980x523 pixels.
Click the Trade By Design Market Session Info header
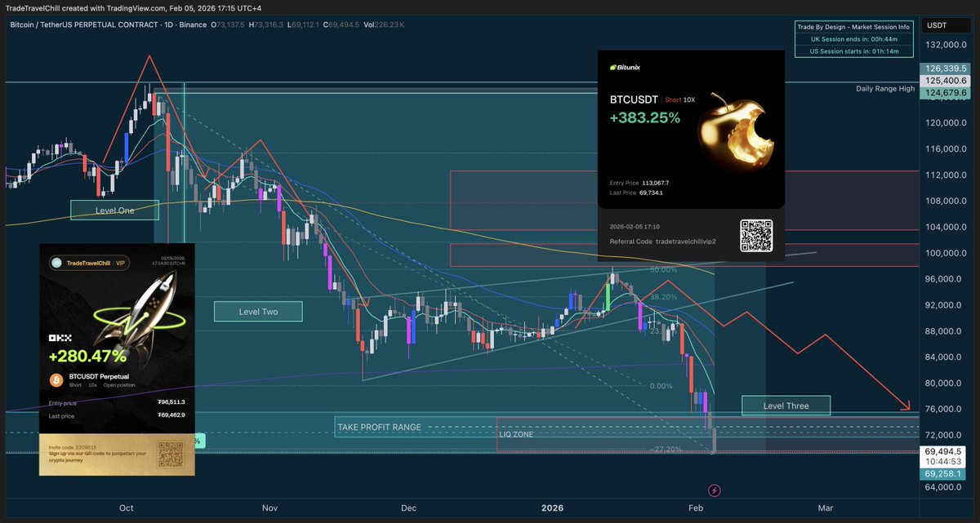coord(853,27)
